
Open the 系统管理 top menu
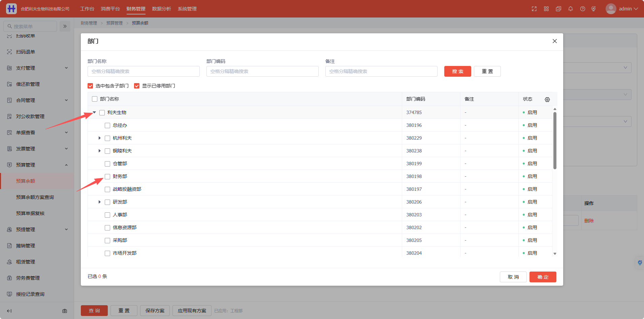(x=187, y=9)
